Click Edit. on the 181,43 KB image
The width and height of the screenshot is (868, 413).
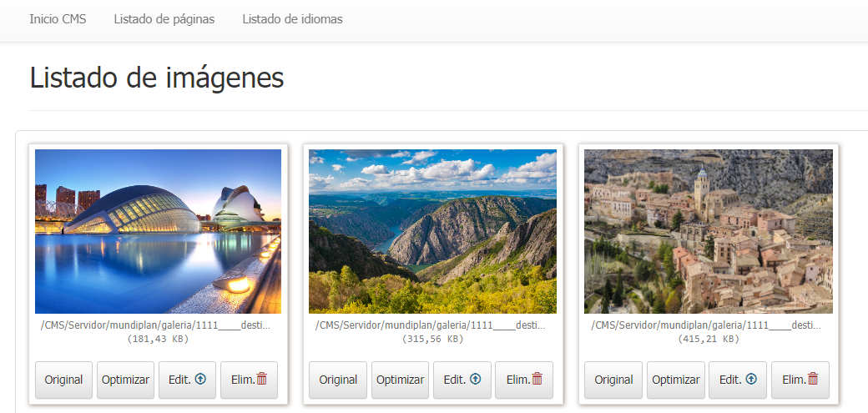point(187,380)
